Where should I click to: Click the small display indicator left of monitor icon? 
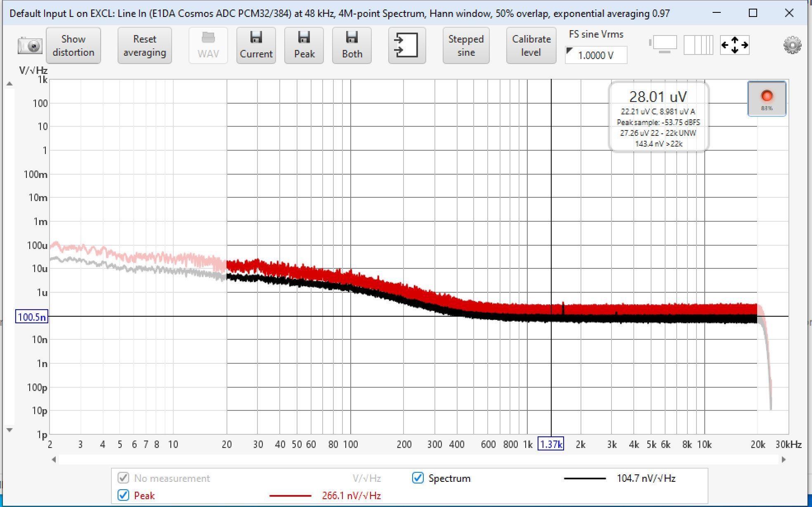[650, 42]
